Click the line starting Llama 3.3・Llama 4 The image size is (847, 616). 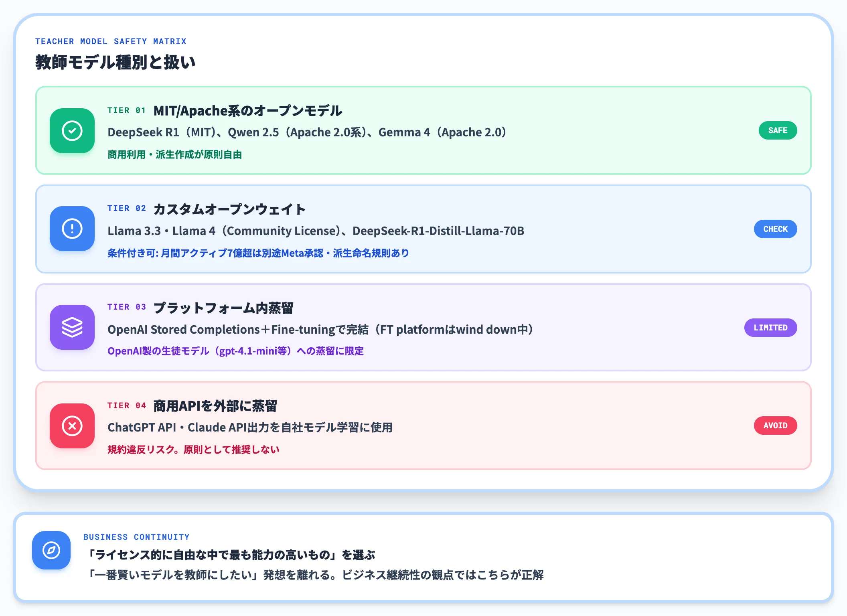coord(316,231)
